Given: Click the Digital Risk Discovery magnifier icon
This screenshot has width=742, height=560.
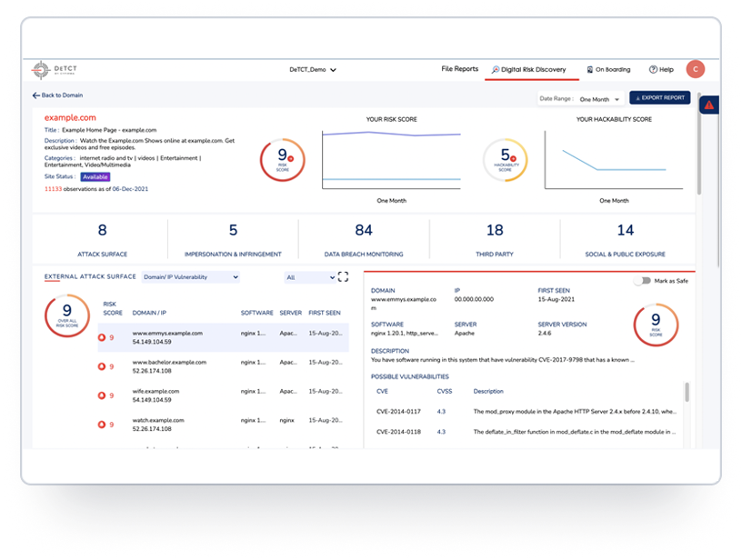Looking at the screenshot, I should (x=495, y=69).
